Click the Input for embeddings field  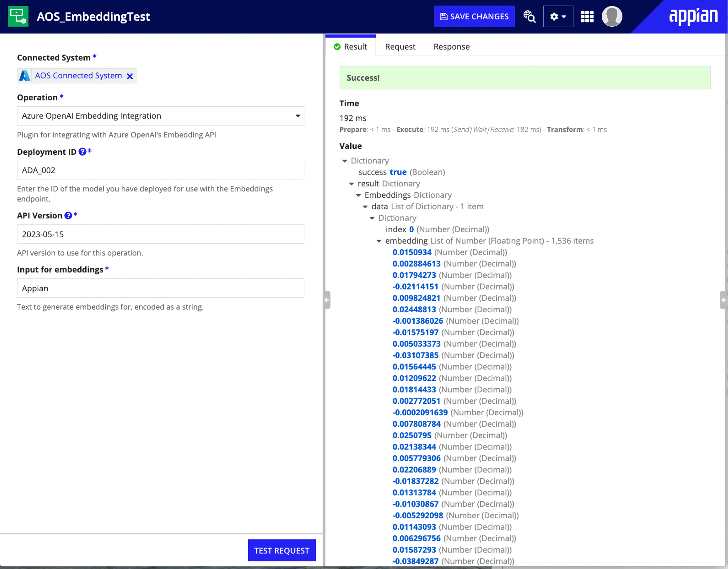[x=160, y=288]
